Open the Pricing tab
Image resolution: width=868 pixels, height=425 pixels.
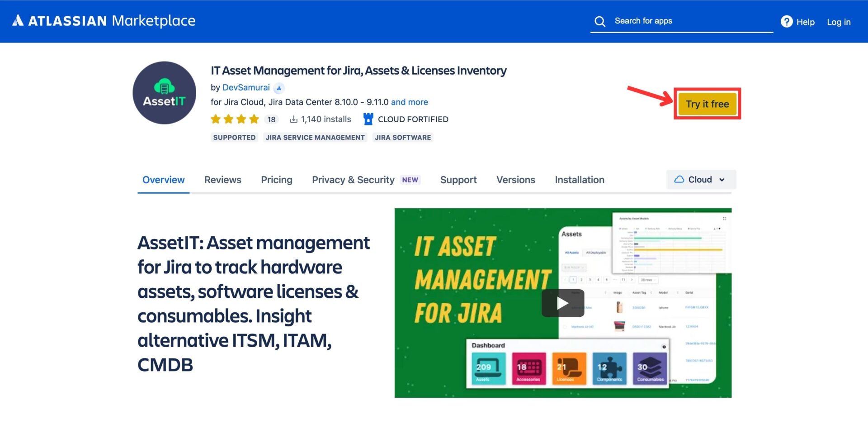point(277,180)
